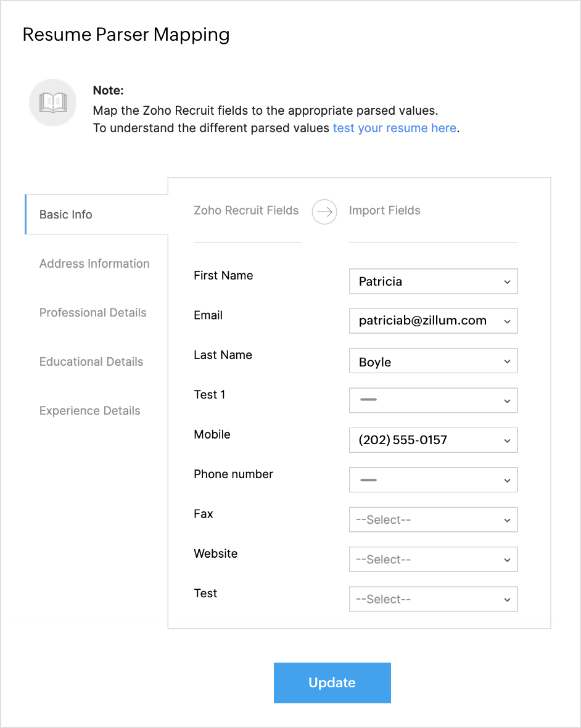This screenshot has width=581, height=728.
Task: Open the Address Information tab
Action: tap(94, 263)
